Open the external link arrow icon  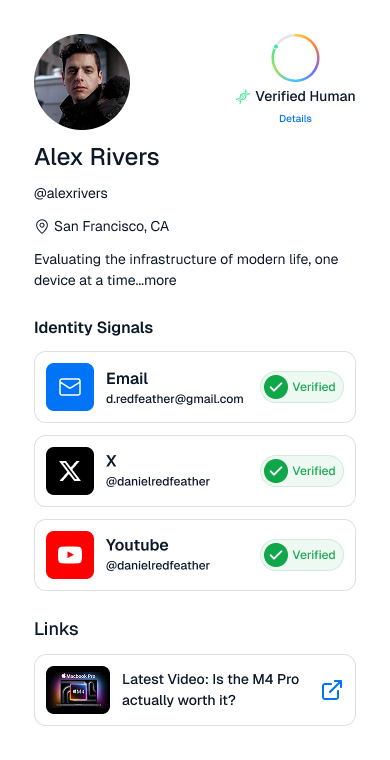point(332,690)
